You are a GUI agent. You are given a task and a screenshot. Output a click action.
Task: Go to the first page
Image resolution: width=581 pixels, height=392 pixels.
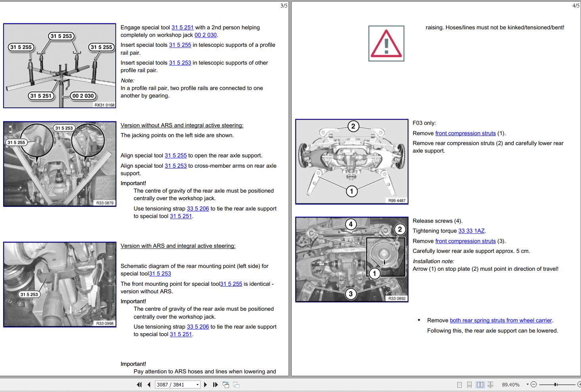point(139,384)
